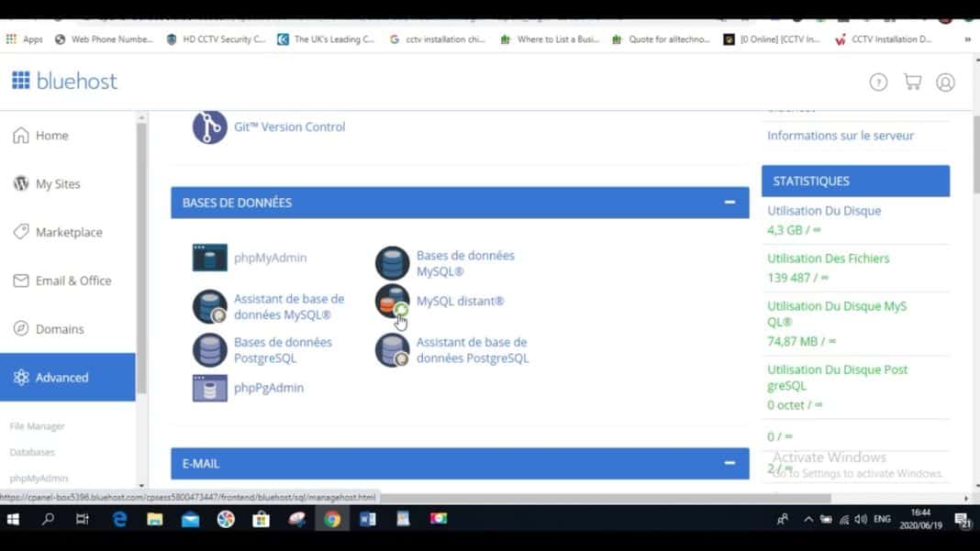980x551 pixels.
Task: Open Git Version Control icon
Action: [x=209, y=127]
